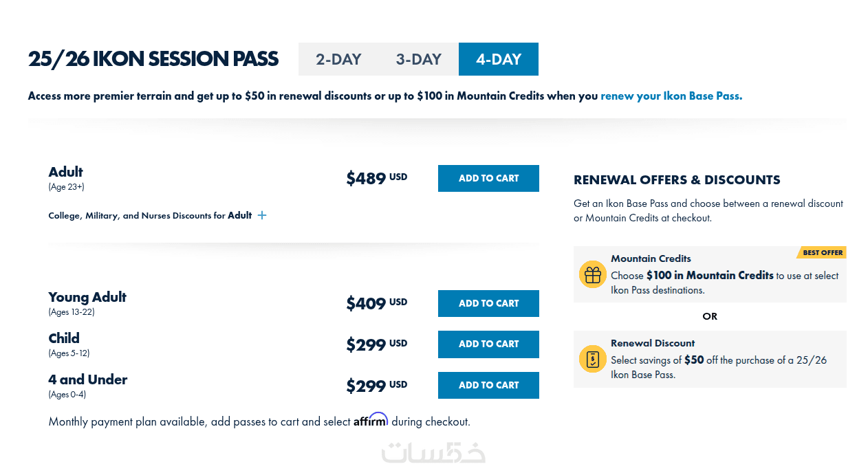Click the Best Offer badge
The width and height of the screenshot is (868, 473).
click(822, 252)
